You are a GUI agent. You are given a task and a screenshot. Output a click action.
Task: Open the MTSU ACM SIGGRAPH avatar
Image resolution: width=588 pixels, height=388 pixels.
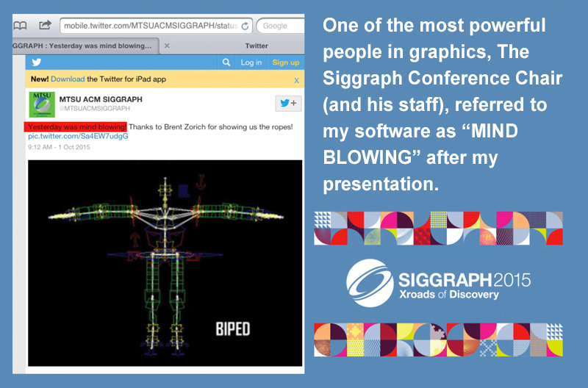point(42,104)
